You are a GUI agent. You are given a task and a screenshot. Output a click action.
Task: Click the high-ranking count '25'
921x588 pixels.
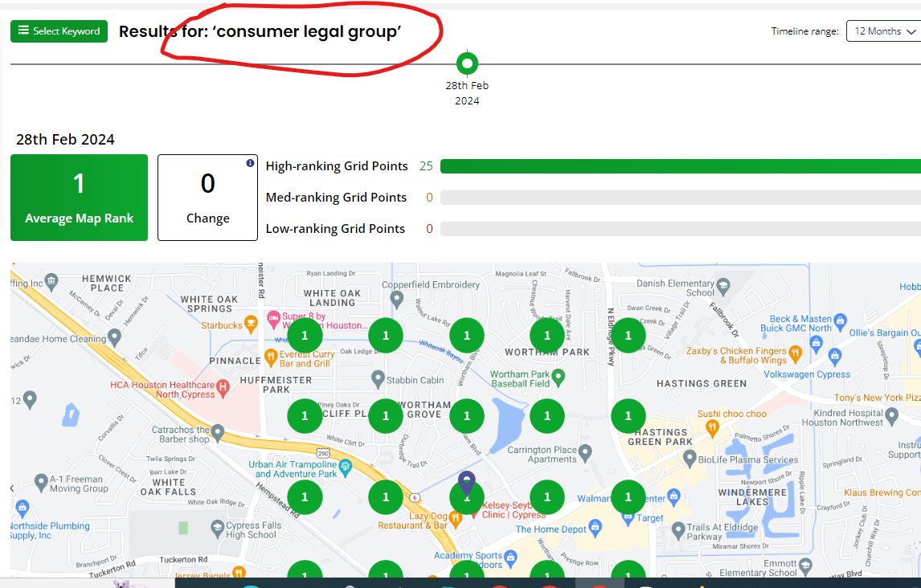426,166
